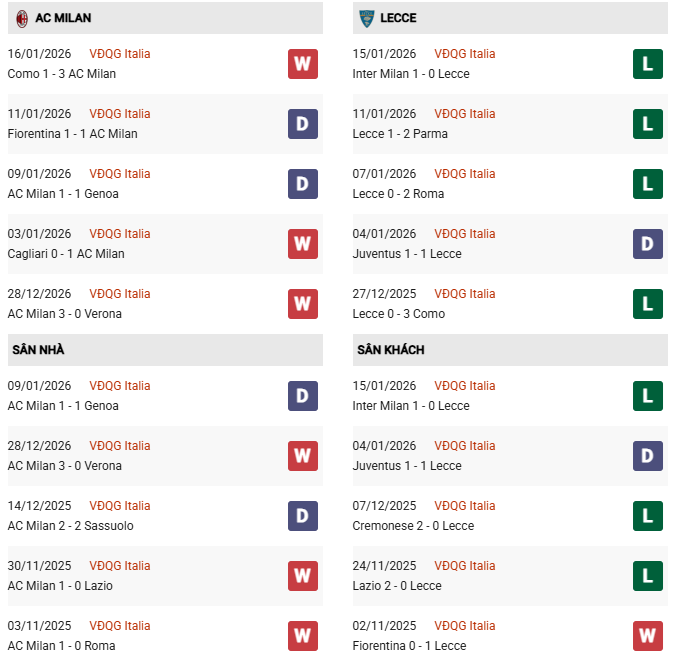Select the W badge for AC Milan 1-0 Lazio

[302, 576]
